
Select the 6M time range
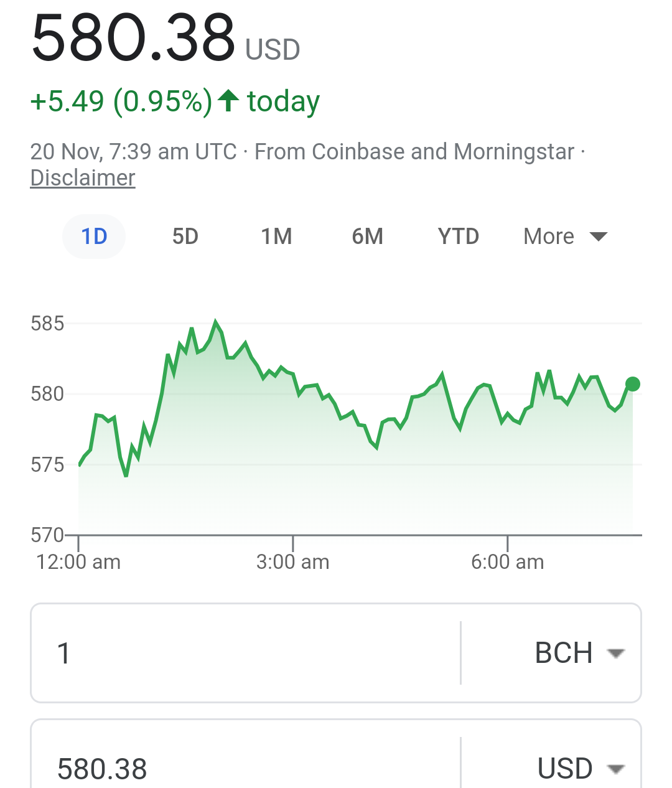pyautogui.click(x=367, y=237)
